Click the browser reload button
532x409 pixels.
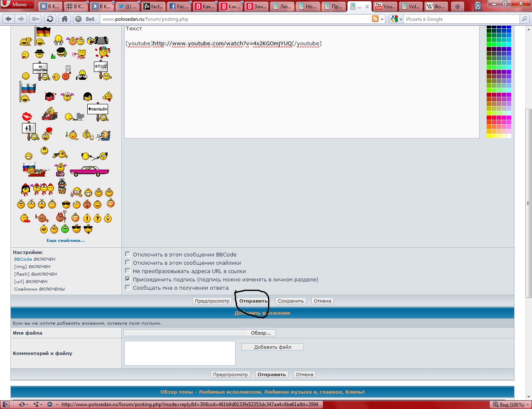[x=50, y=19]
